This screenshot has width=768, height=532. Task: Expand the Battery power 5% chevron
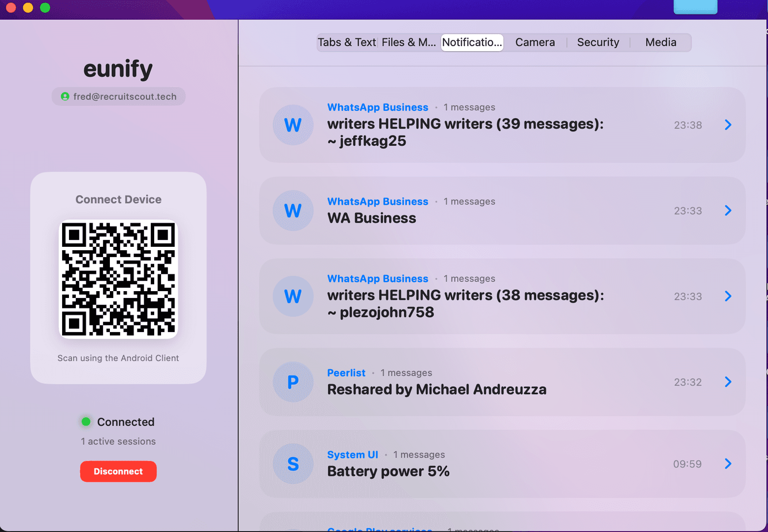point(728,464)
